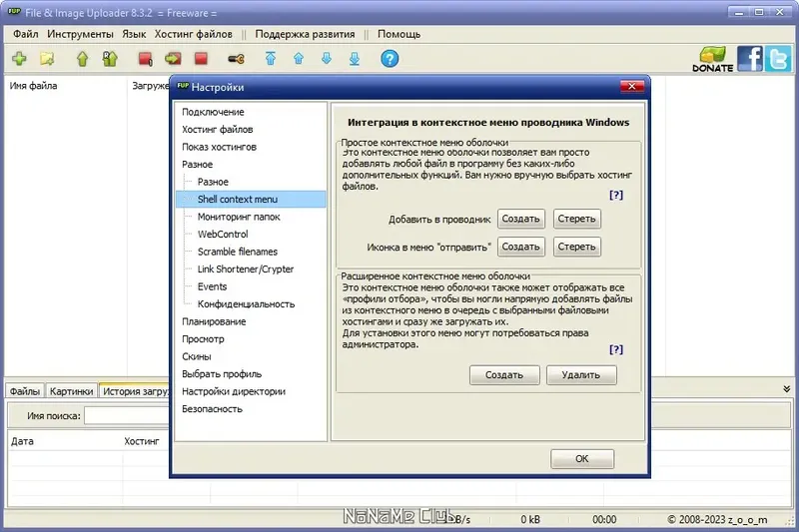
Task: Select Безопасность in settings tree
Action: [x=212, y=409]
